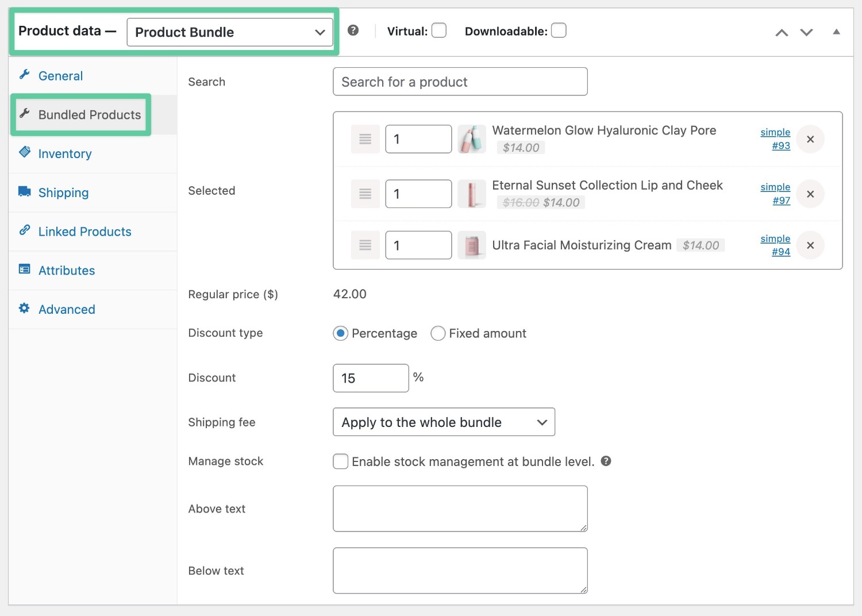Click the Eternal Sunset product thumbnail
Viewport: 862px width, 616px height.
472,194
